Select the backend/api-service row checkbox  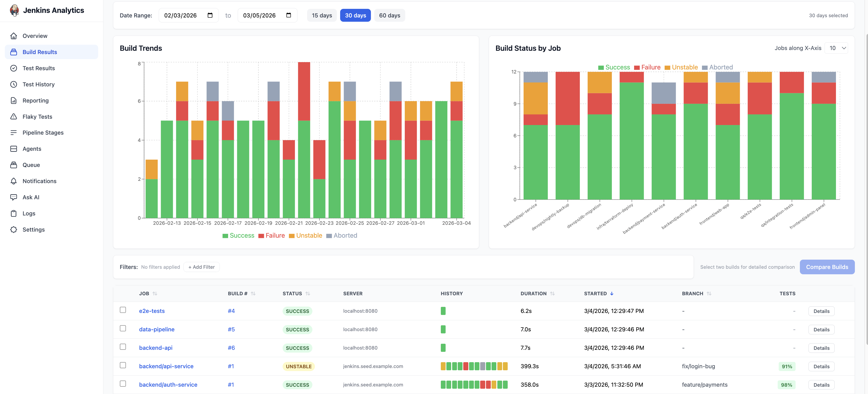[x=123, y=365]
